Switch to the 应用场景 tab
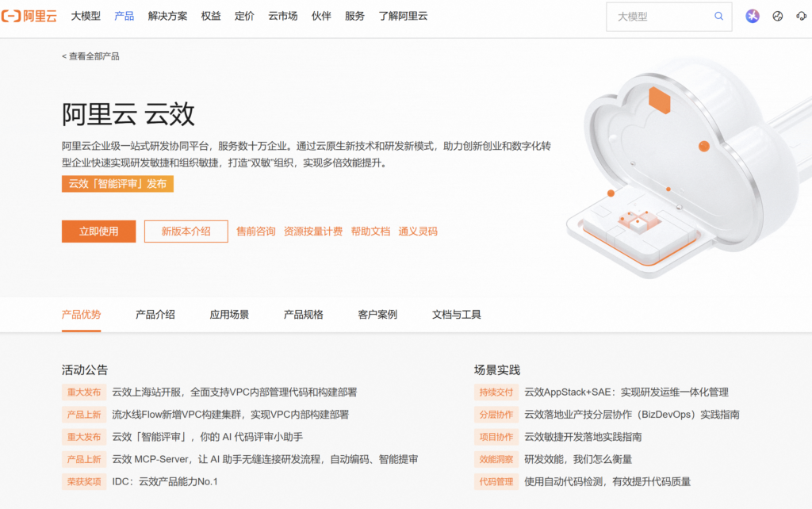This screenshot has height=509, width=812. pos(229,314)
